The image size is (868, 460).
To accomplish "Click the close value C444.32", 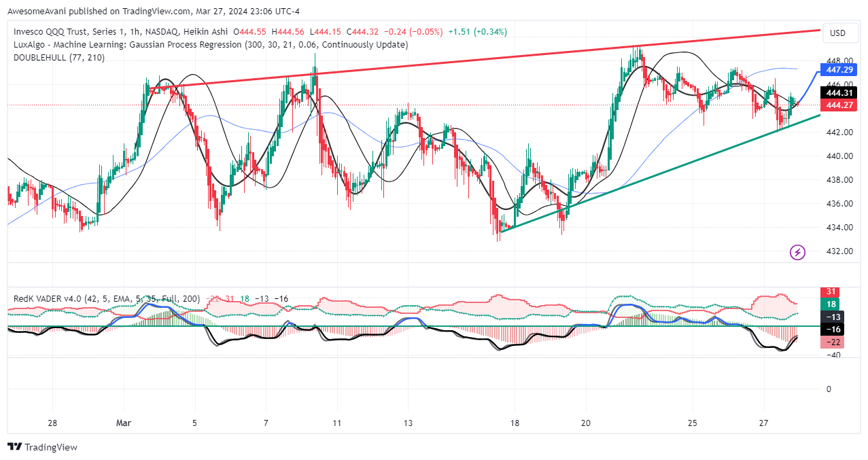I will pyautogui.click(x=363, y=32).
